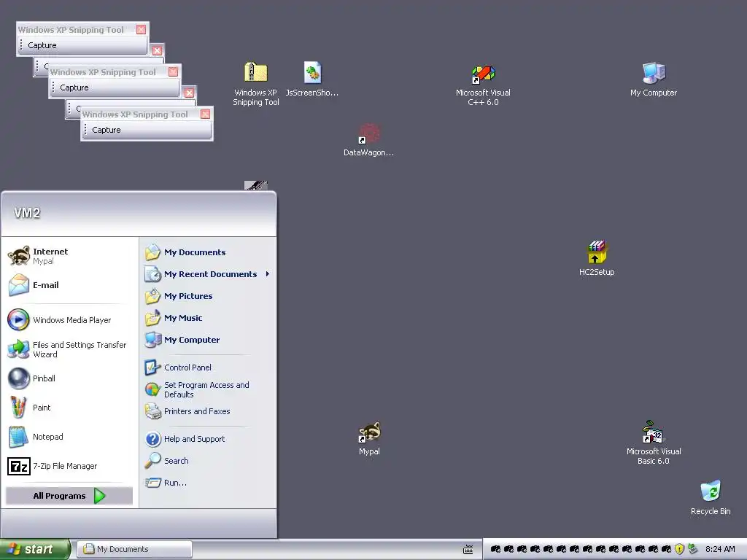Click the VM2 user name header
The image size is (747, 560).
coord(27,213)
